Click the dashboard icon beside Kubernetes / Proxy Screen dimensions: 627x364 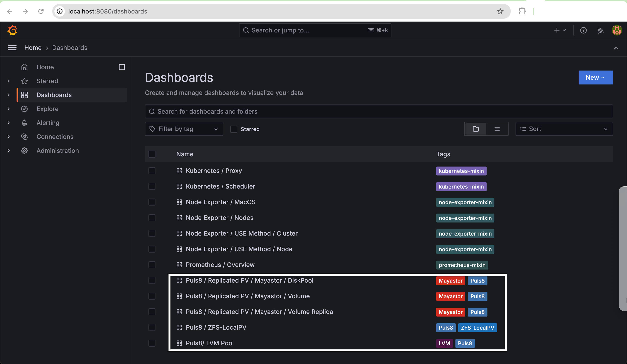coord(179,171)
